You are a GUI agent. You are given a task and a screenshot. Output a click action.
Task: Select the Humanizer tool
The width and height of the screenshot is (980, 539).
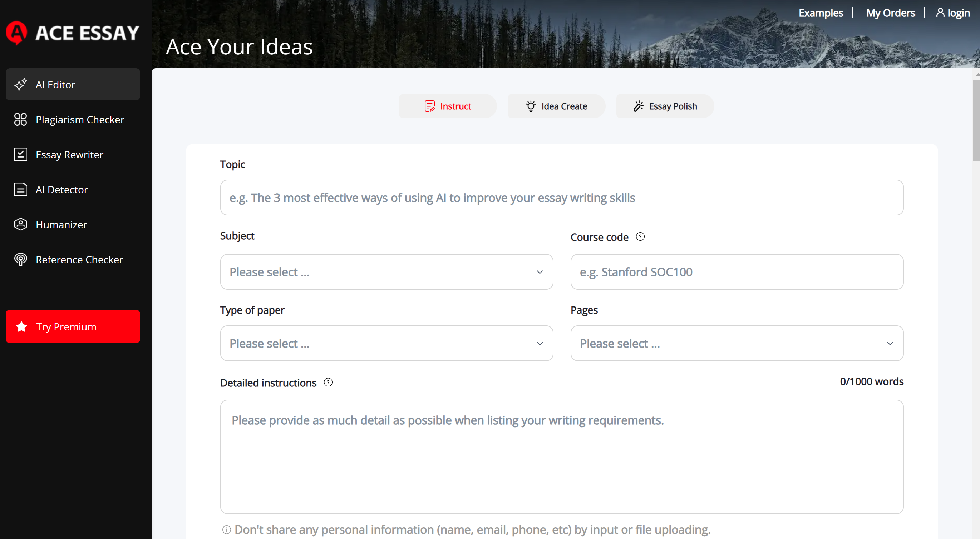click(x=61, y=224)
